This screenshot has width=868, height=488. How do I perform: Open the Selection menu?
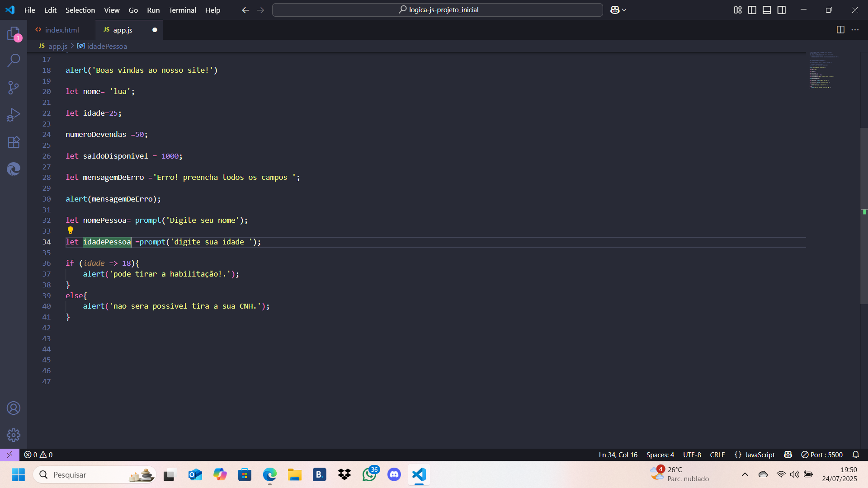click(x=80, y=10)
